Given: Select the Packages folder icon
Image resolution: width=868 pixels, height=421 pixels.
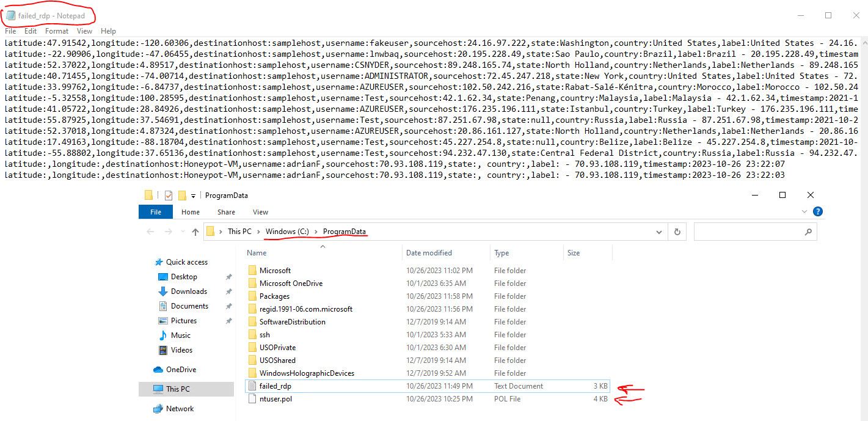Looking at the screenshot, I should tap(253, 296).
